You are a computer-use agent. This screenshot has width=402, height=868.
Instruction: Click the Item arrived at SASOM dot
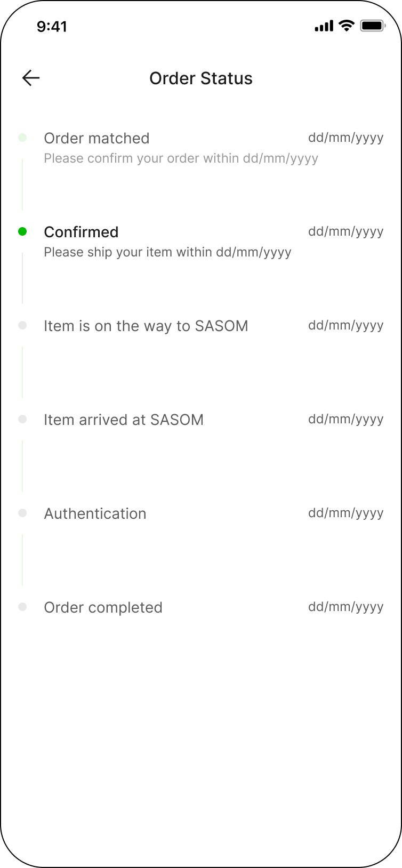coord(22,419)
